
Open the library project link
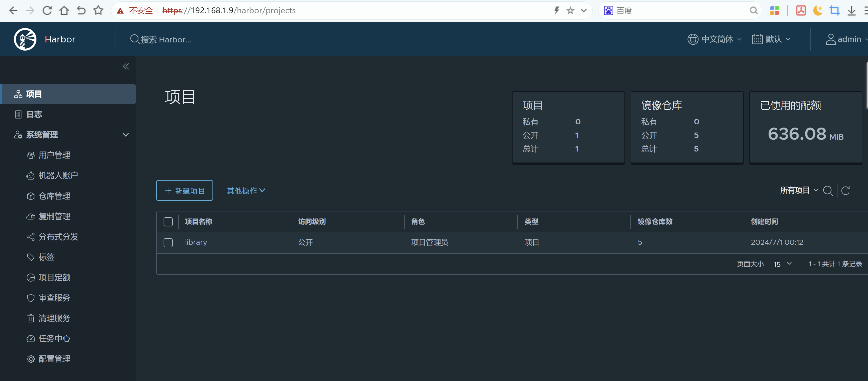(x=196, y=242)
